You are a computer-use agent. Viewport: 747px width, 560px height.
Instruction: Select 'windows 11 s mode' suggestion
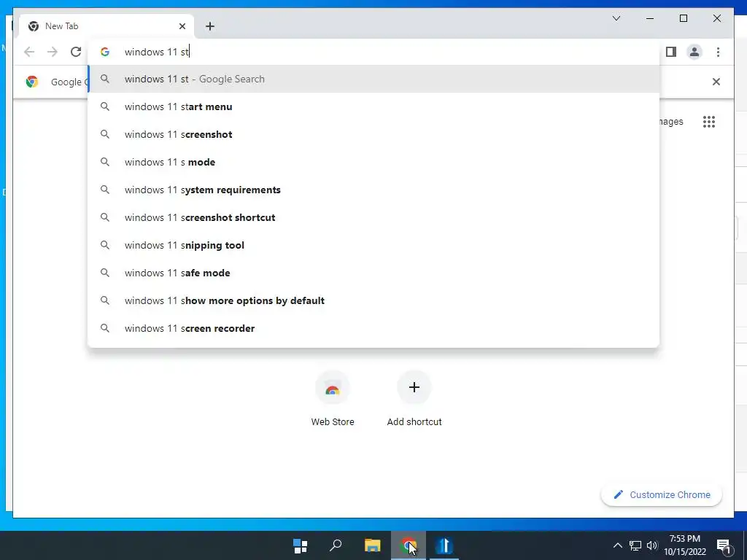373,162
